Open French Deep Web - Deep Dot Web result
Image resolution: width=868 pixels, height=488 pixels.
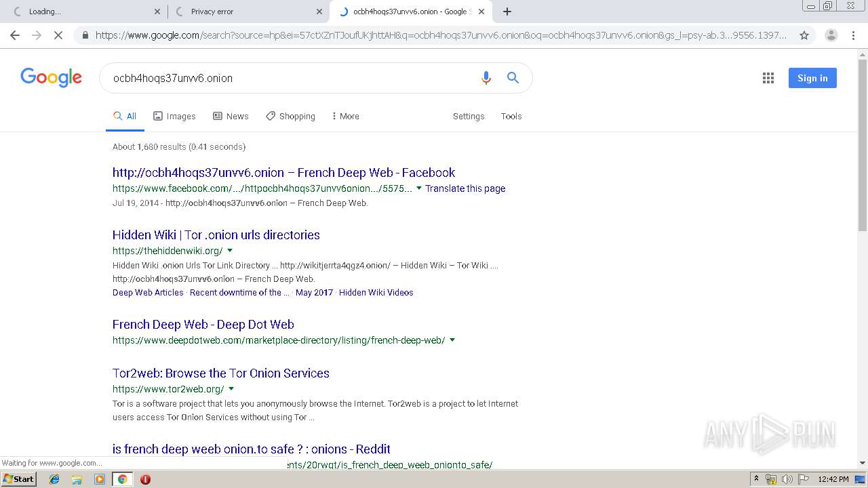click(x=203, y=325)
